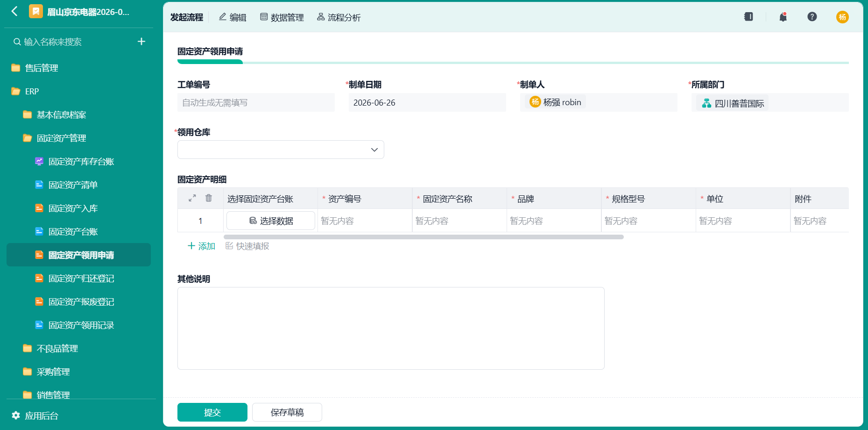Screen dimensions: 868x430
Task: Click the 固定资产报废登记 form icon
Action: (x=39, y=301)
